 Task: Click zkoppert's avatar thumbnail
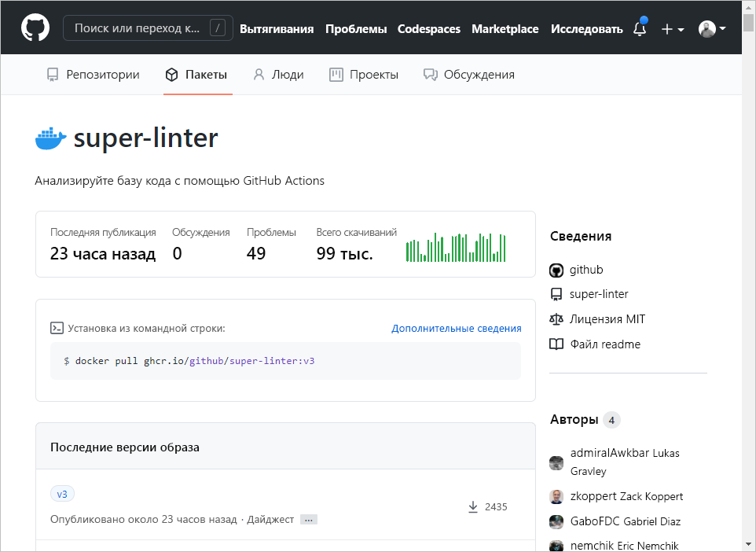(x=556, y=496)
